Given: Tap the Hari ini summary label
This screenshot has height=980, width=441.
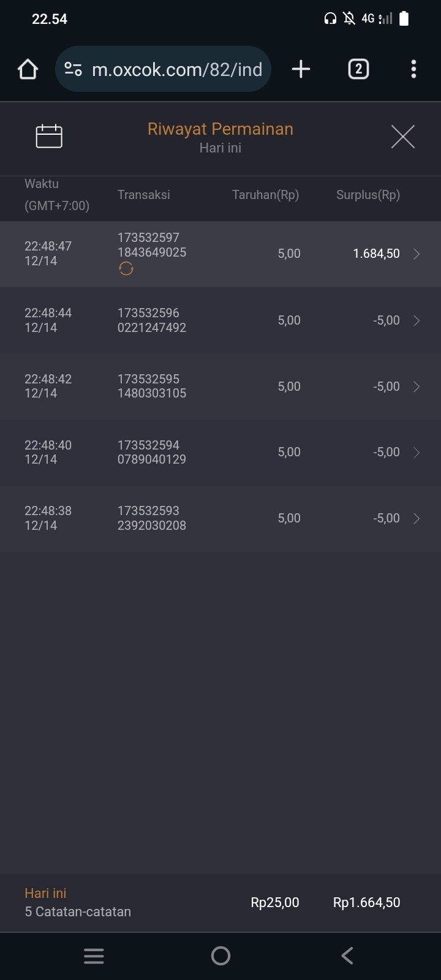Looking at the screenshot, I should coord(45,894).
